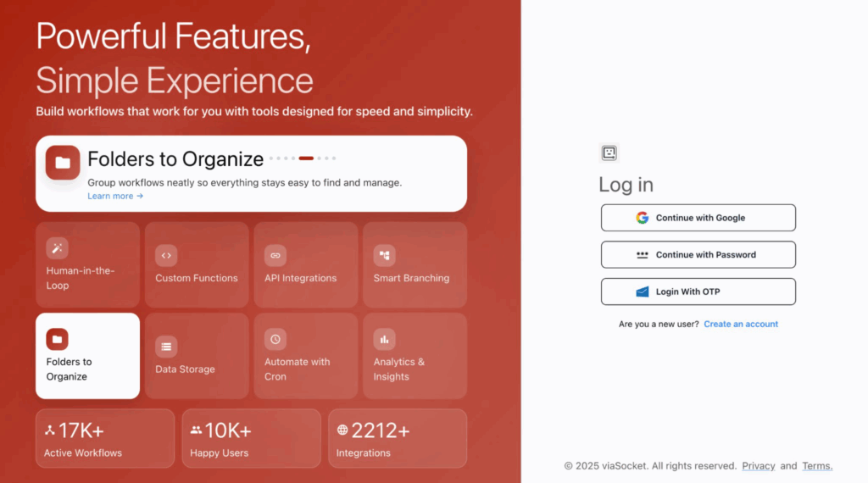This screenshot has height=483, width=868.
Task: Click the Folders to Organize heading
Action: (175, 159)
